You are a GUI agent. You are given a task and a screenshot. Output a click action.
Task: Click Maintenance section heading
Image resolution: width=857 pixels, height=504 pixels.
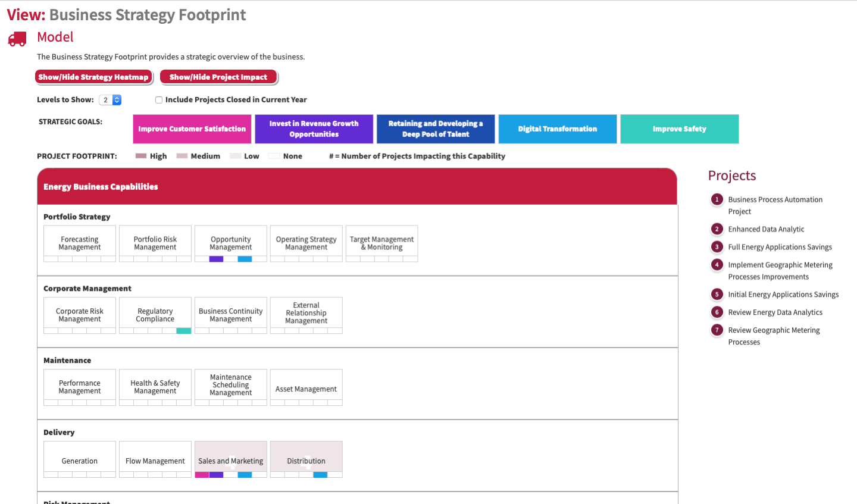(67, 361)
